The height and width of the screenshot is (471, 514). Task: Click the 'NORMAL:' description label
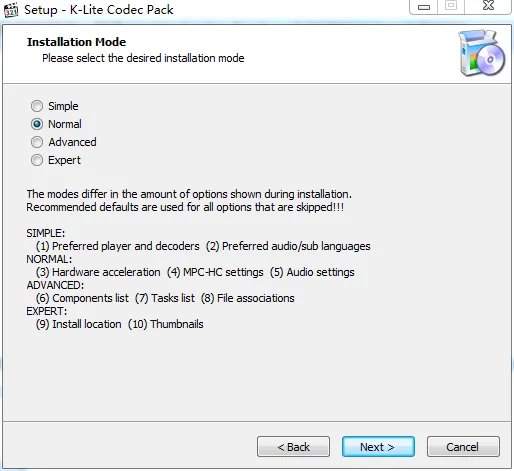pos(49,259)
